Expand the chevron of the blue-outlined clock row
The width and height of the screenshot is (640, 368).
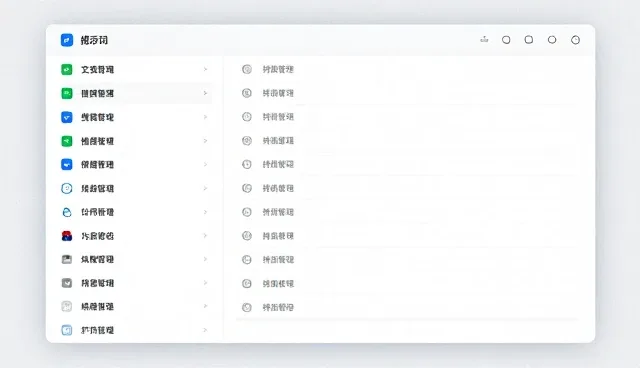pos(205,188)
